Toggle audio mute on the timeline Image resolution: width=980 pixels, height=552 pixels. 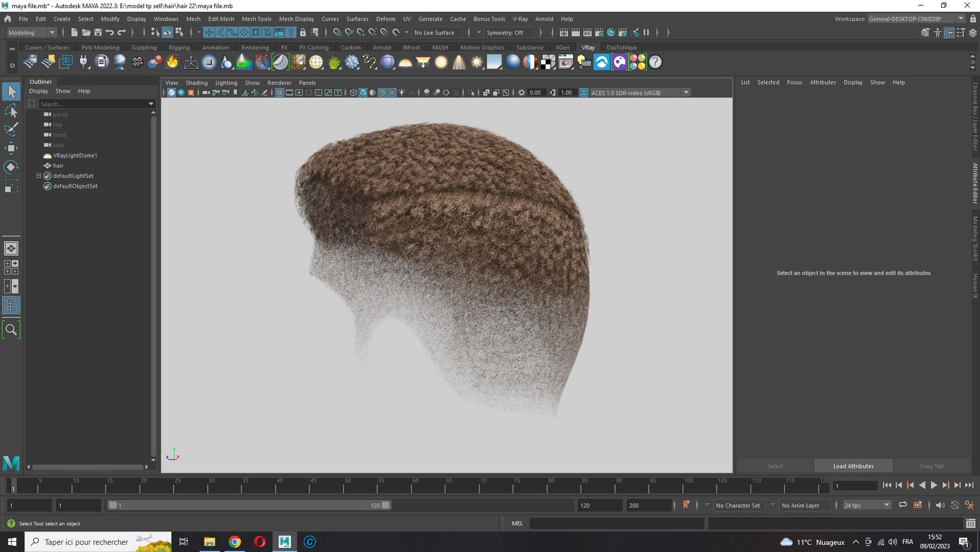point(940,505)
